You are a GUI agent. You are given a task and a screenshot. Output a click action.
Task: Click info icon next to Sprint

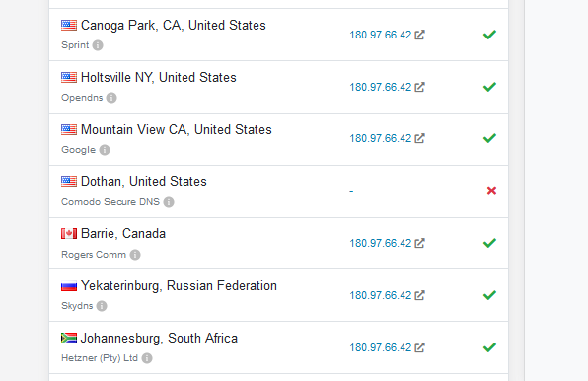tap(98, 45)
